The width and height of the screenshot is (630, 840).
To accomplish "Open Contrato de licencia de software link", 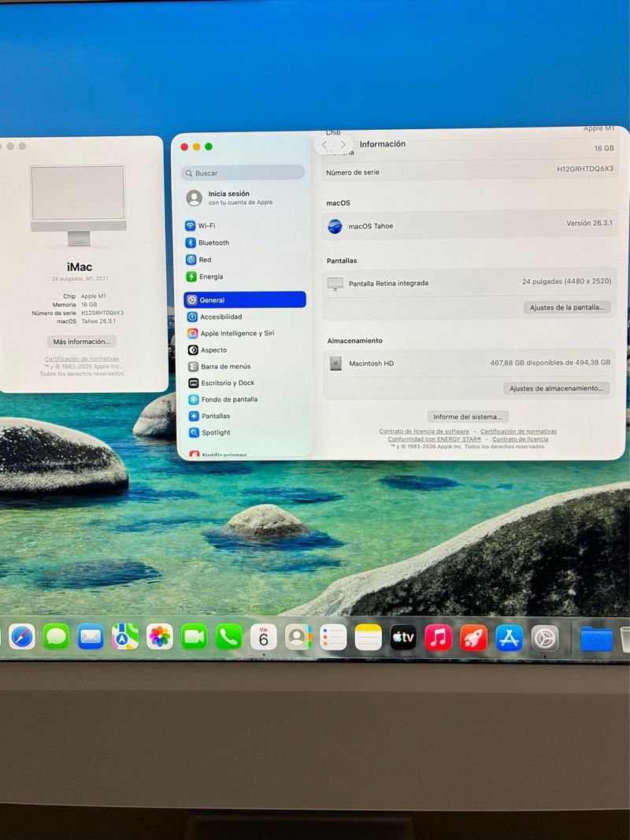I will [x=424, y=431].
